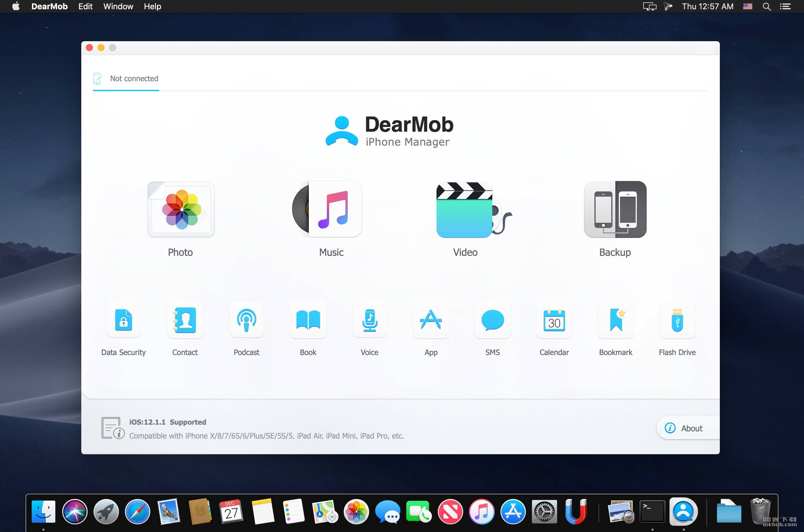Click the 'Photo' label text
Screen dimensions: 804x532
(180, 252)
